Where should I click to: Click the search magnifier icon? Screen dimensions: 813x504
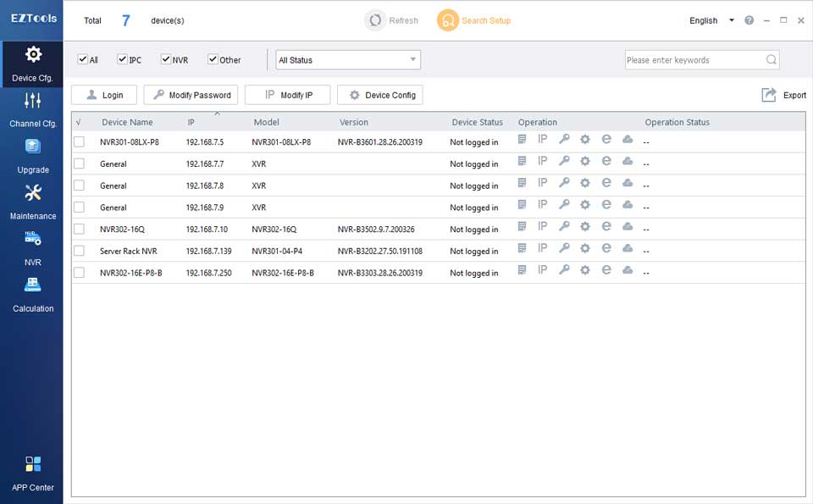tap(771, 60)
